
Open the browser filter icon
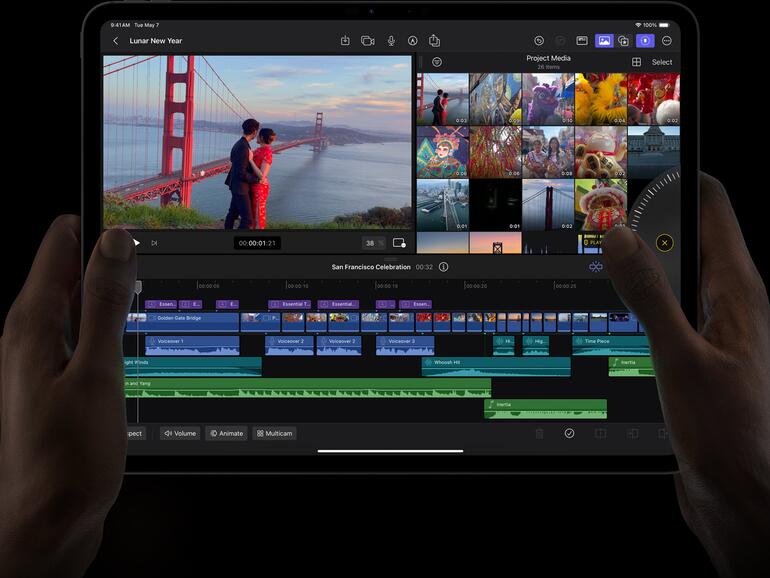[x=437, y=62]
